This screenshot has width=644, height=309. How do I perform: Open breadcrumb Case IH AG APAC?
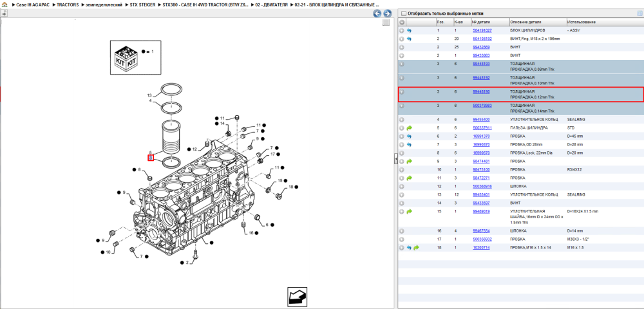tap(33, 5)
